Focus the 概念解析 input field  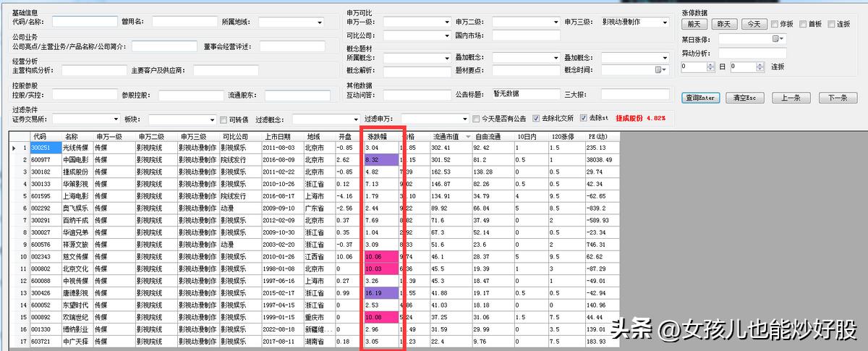tap(417, 70)
